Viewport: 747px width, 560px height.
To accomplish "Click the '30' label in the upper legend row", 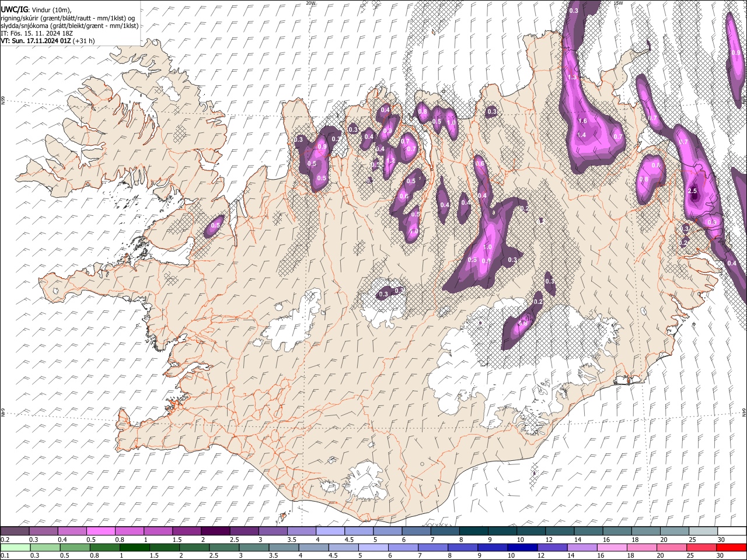I will pos(720,540).
